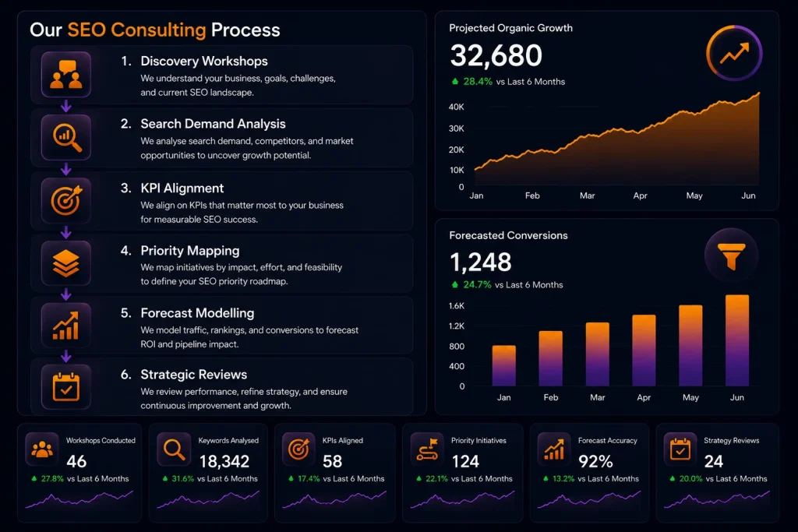Image resolution: width=798 pixels, height=532 pixels.
Task: Select the Forecast Modelling step title
Action: click(x=197, y=313)
